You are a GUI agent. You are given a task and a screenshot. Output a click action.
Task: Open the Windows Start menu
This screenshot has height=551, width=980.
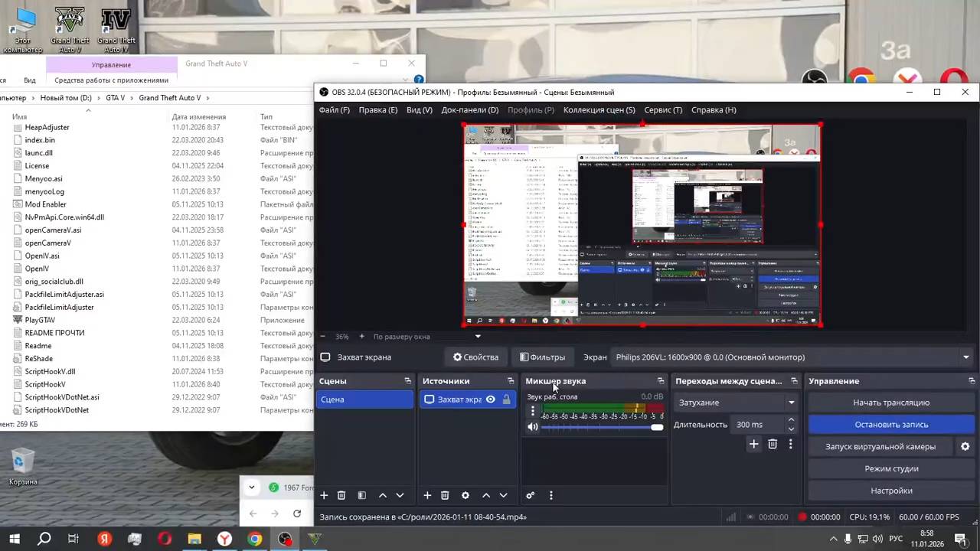click(15, 539)
